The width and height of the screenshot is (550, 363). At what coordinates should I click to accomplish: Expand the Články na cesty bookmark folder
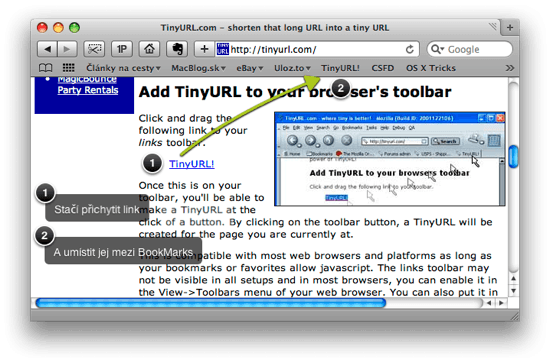[123, 68]
